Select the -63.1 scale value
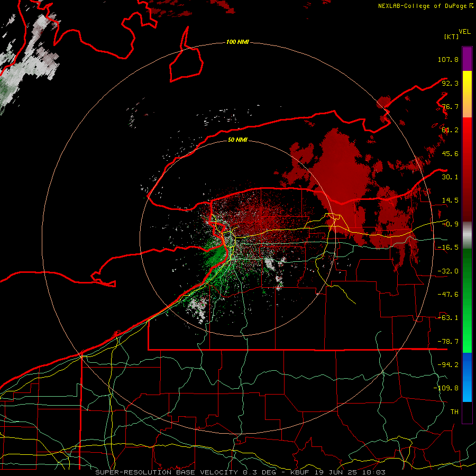The image size is (476, 476). coord(448,318)
